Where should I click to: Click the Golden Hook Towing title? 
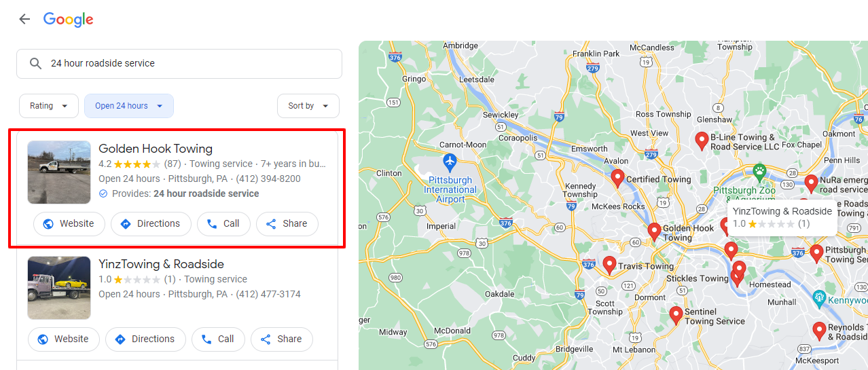(x=156, y=149)
